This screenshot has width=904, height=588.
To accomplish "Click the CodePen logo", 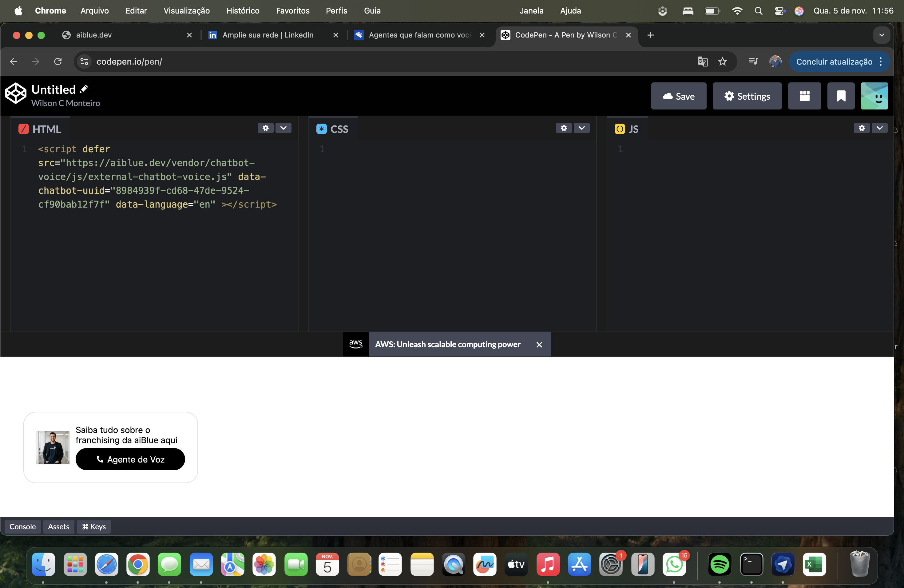I will click(16, 93).
